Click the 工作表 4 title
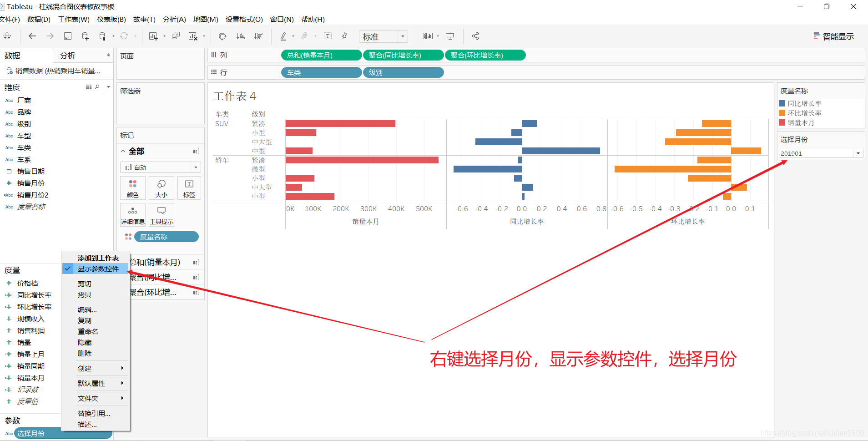The width and height of the screenshot is (868, 441). tap(235, 96)
